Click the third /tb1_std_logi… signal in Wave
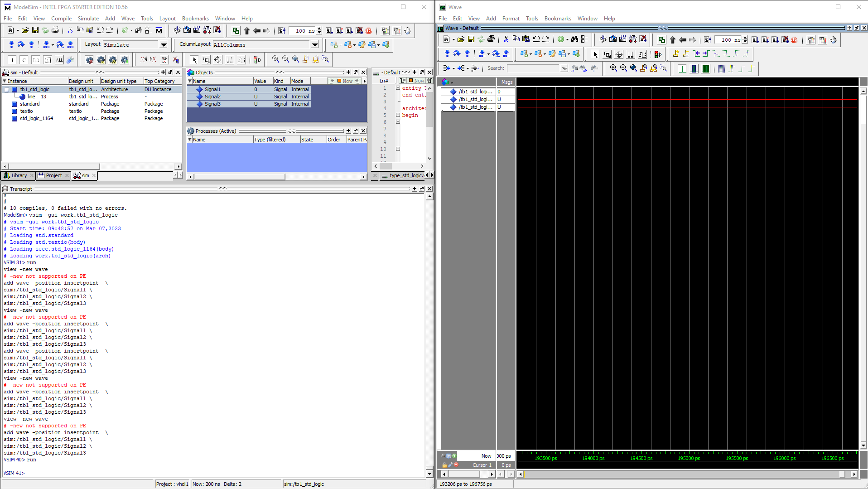Viewport: 868px width, 489px height. coord(475,107)
